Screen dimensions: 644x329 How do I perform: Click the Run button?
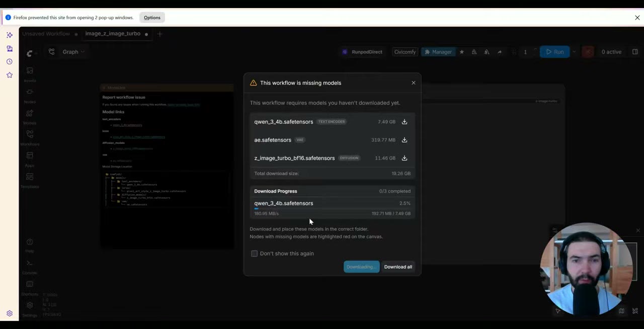pos(555,52)
